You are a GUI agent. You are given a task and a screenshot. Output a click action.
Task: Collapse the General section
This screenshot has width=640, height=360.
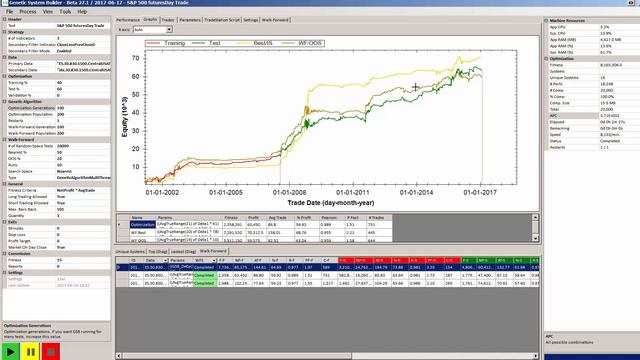pos(4,184)
